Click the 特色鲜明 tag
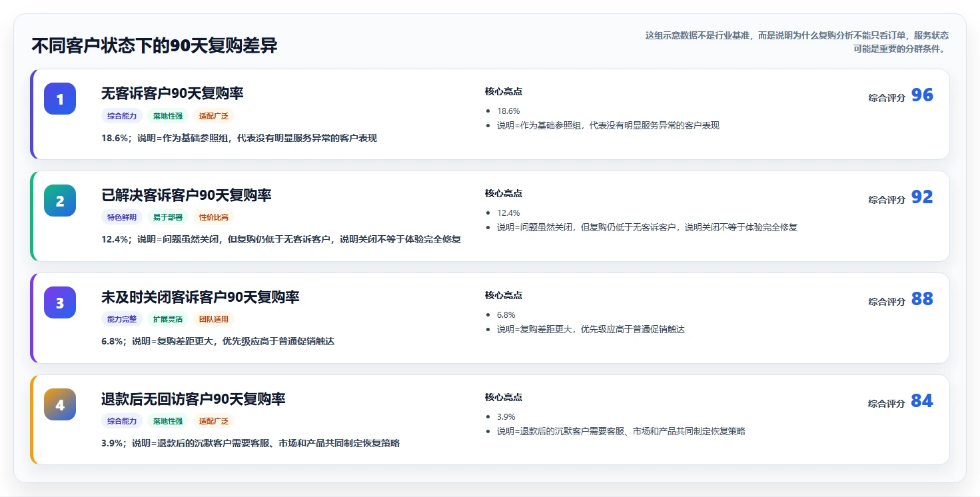Image resolution: width=980 pixels, height=497 pixels. 122,217
